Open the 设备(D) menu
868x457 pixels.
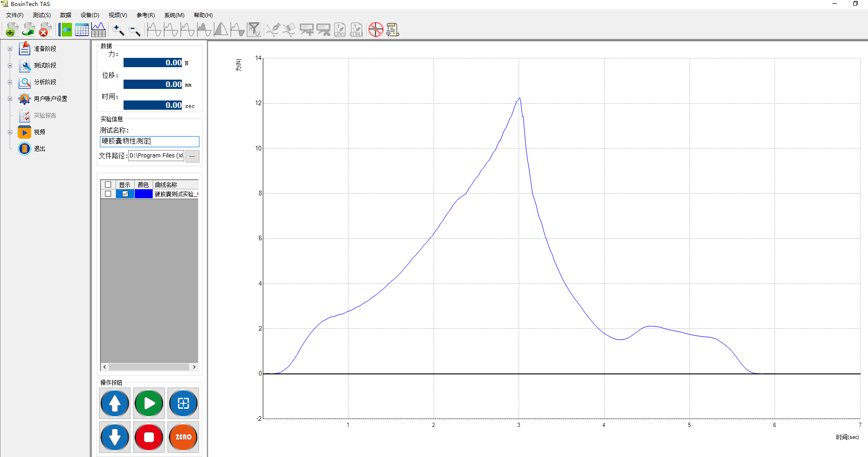coord(90,15)
